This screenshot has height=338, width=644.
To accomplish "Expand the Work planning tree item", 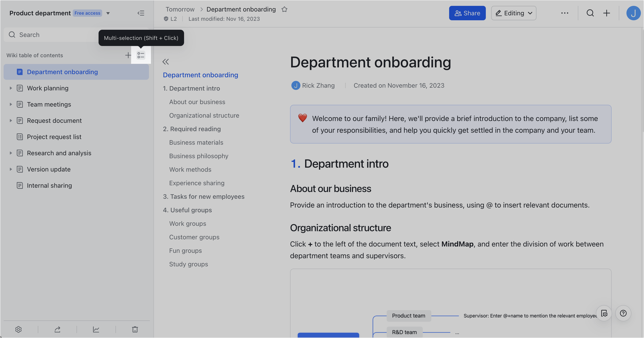I will click(11, 88).
